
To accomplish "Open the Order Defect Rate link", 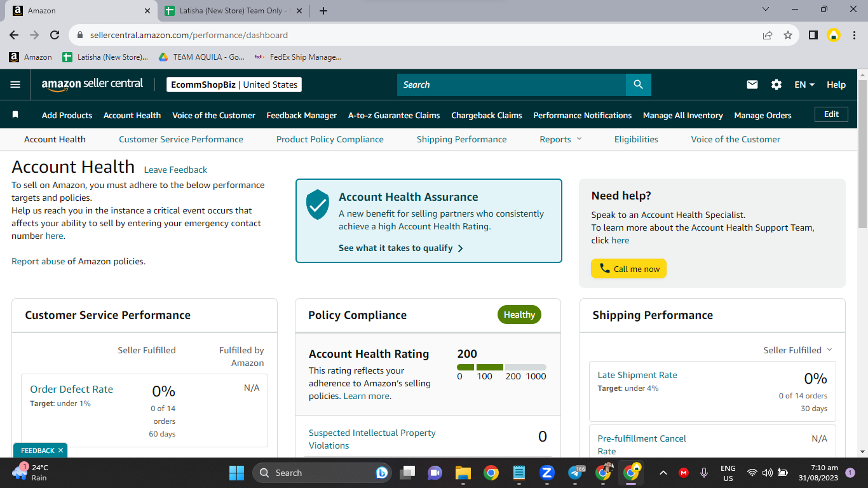I will click(x=71, y=389).
